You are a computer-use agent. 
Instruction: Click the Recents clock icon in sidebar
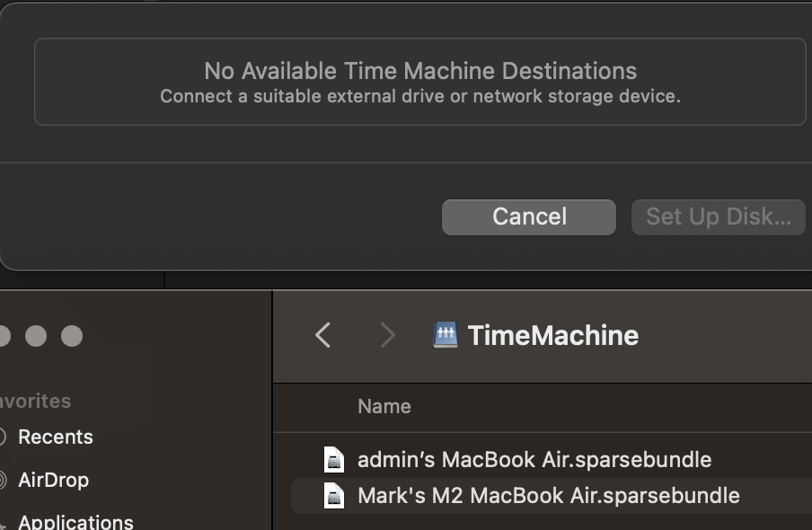pos(3,437)
